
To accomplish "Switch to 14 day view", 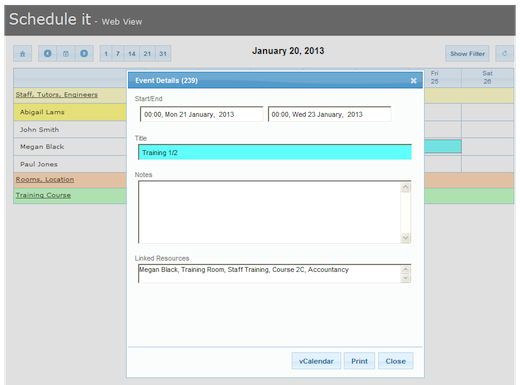I will [x=132, y=53].
